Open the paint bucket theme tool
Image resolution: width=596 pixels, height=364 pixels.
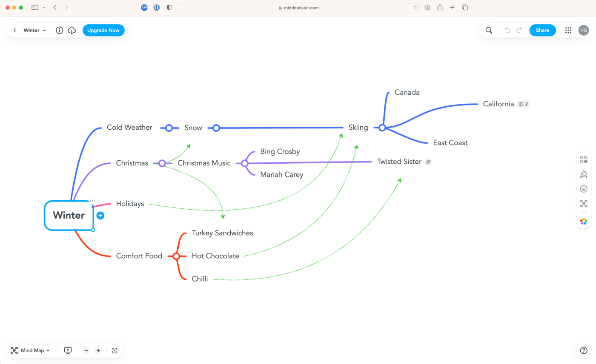point(584,174)
